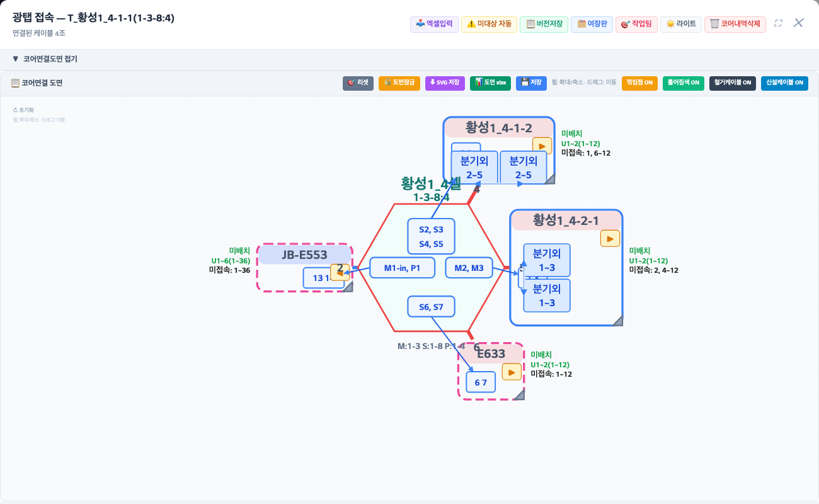Click the 미접속: 2, 4~12 label
819x504 pixels.
(x=654, y=270)
